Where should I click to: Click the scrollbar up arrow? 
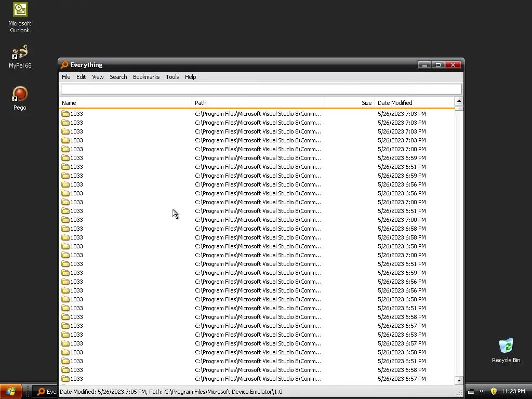pos(459,101)
